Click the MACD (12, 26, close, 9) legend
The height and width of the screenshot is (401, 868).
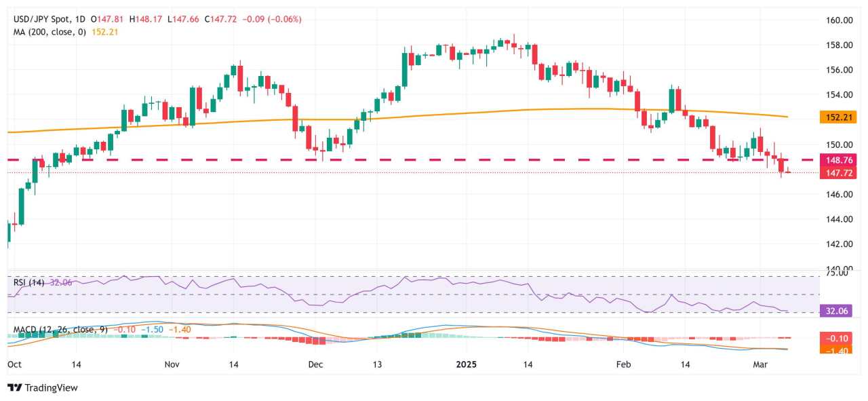[x=61, y=329]
